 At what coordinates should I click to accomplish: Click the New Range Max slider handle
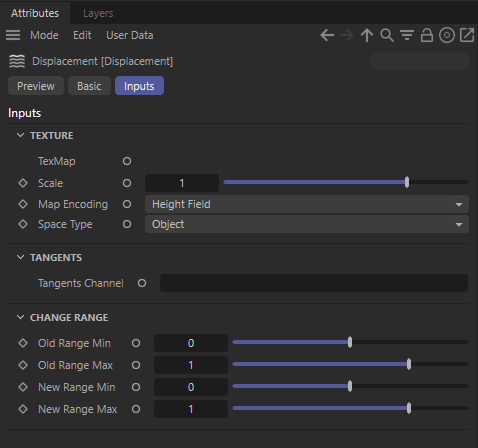tap(409, 408)
